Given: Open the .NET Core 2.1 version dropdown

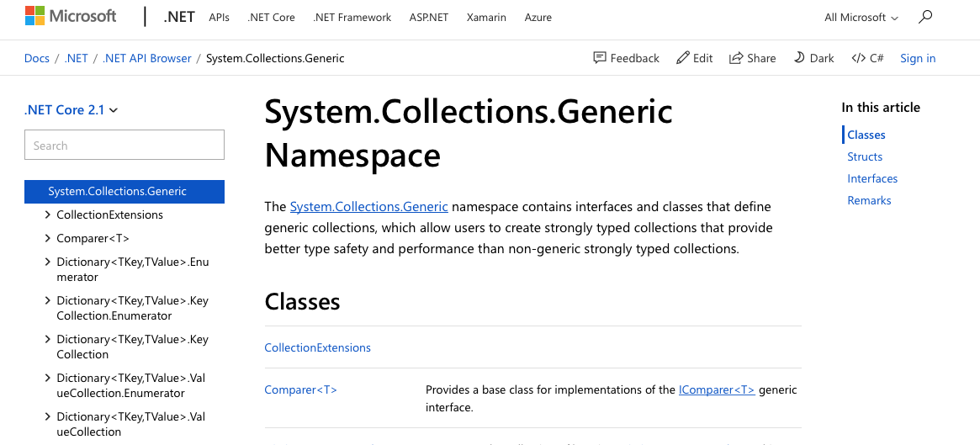Looking at the screenshot, I should click(x=71, y=110).
